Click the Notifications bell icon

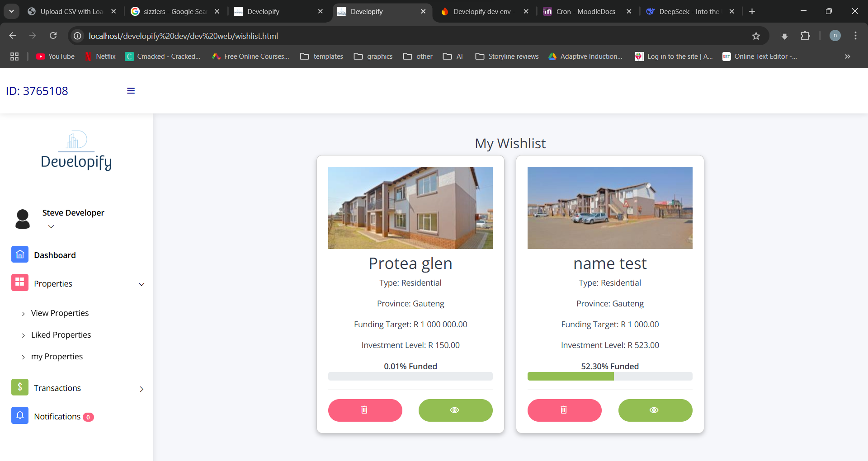pos(20,416)
